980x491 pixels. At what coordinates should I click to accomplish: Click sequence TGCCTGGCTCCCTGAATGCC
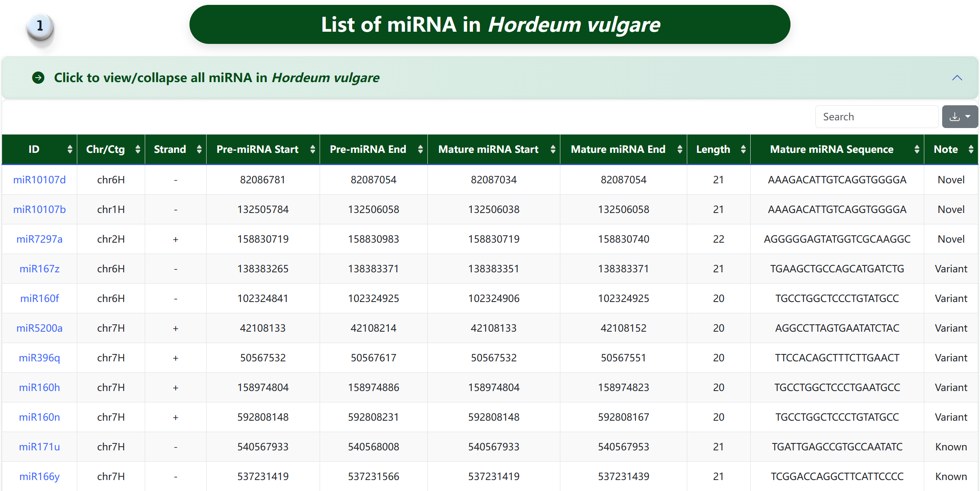837,387
